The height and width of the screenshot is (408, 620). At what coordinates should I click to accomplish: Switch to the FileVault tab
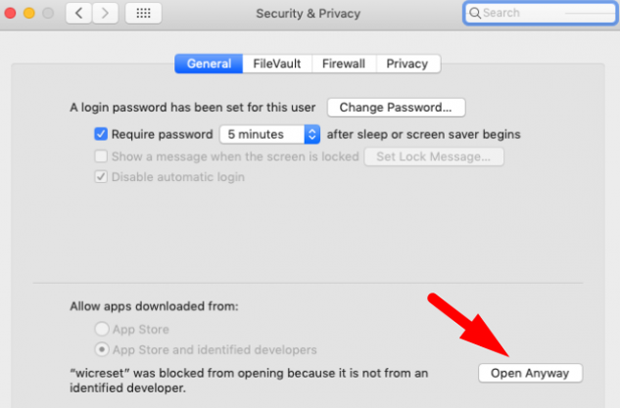point(277,64)
